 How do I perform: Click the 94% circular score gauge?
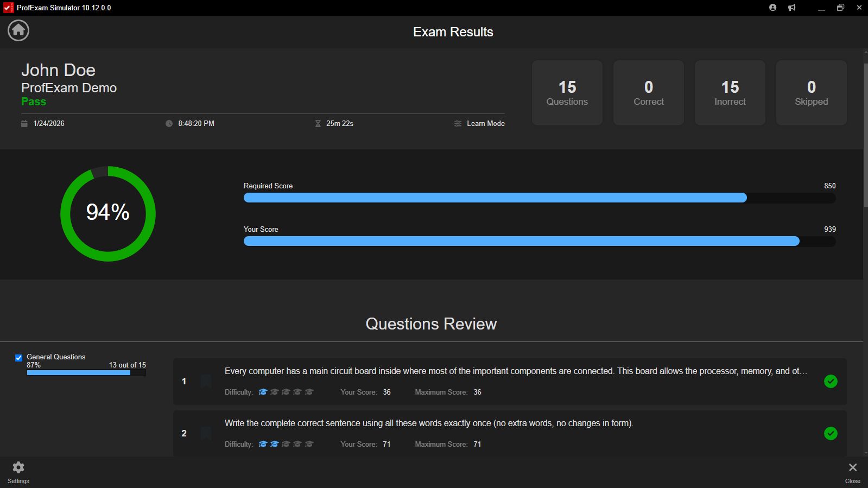point(108,214)
